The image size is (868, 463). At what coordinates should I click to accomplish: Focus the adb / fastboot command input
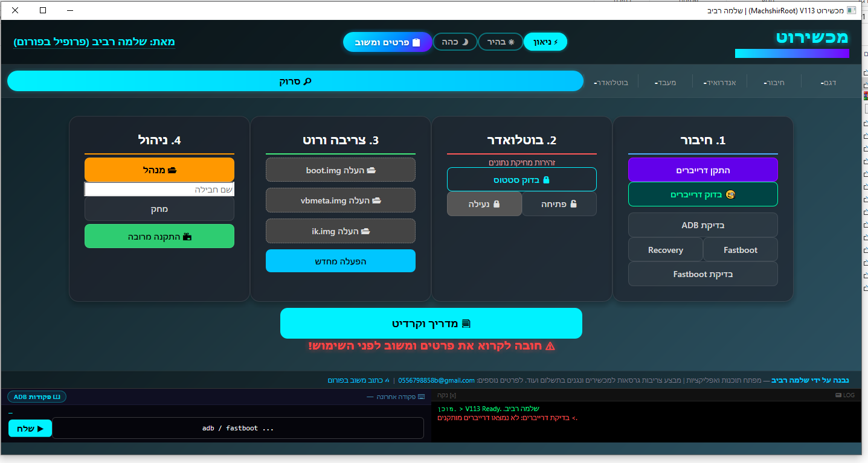[238, 428]
